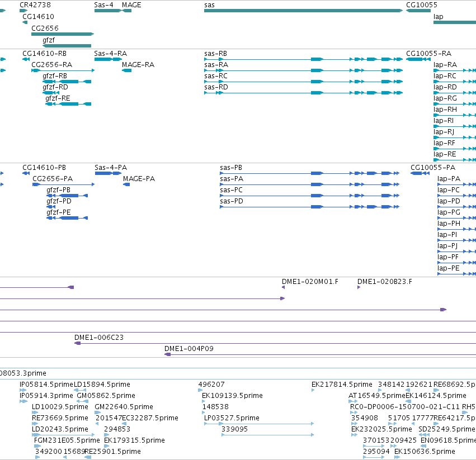Select the lap gene label

click(438, 17)
